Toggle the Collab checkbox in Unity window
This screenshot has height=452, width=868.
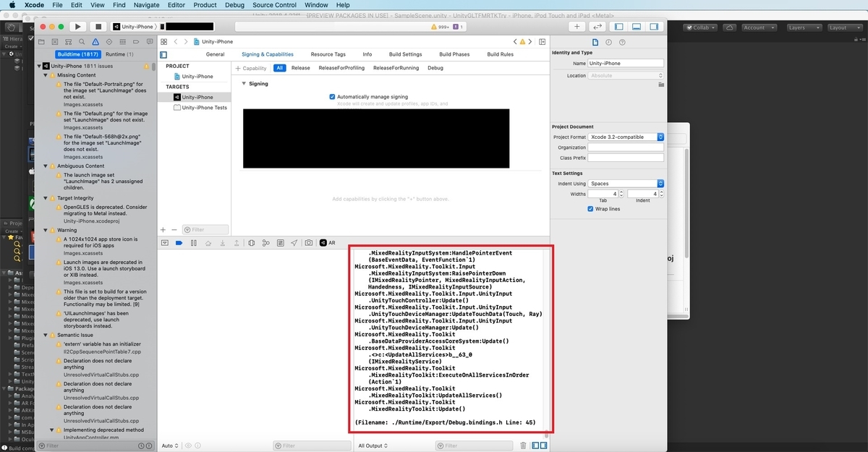(x=689, y=27)
